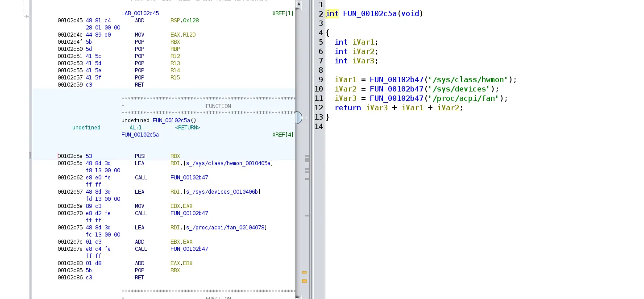The height and width of the screenshot is (299, 644).
Task: Select address 00102c85 POP RBX row
Action: (x=70, y=270)
